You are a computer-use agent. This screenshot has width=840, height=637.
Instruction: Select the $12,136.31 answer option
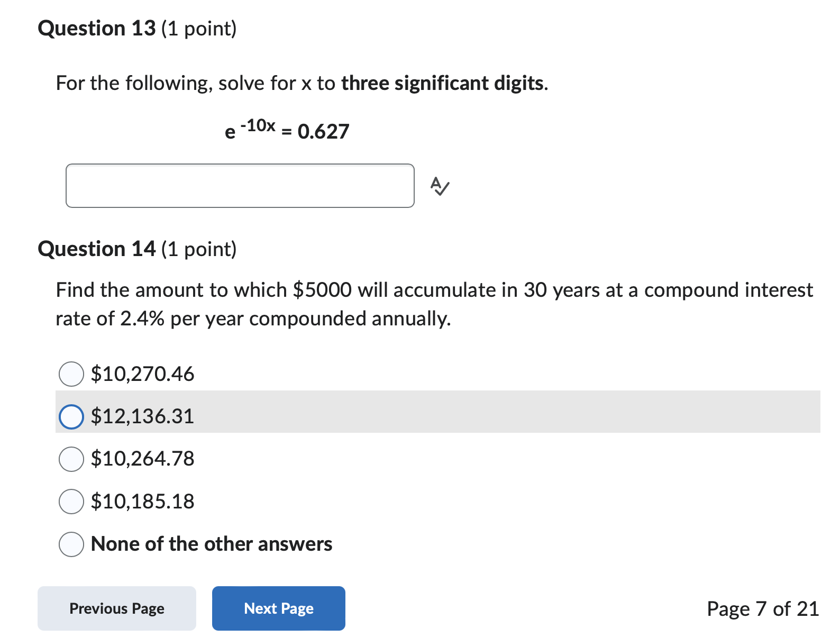pos(71,417)
